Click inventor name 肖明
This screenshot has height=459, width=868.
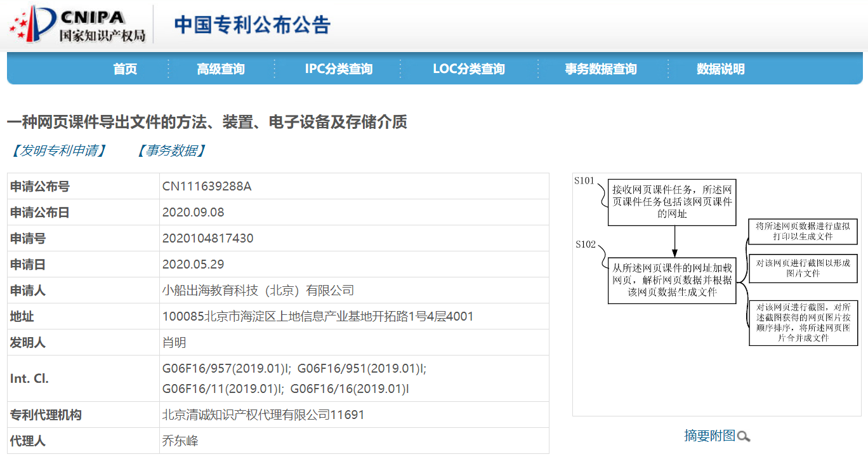pyautogui.click(x=174, y=342)
